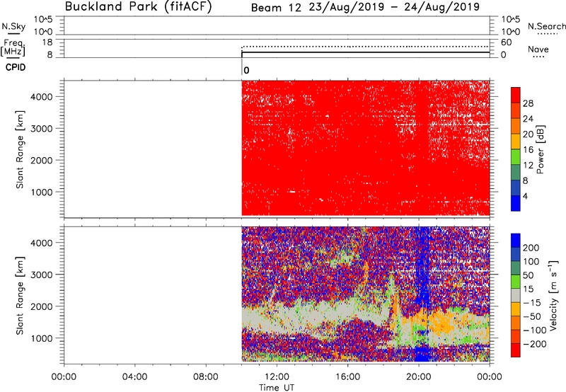Screen dimensions: 566x392
Task: Select the date range 23/Aug/2019 – 24/Aug/2019
Action: [x=394, y=7]
